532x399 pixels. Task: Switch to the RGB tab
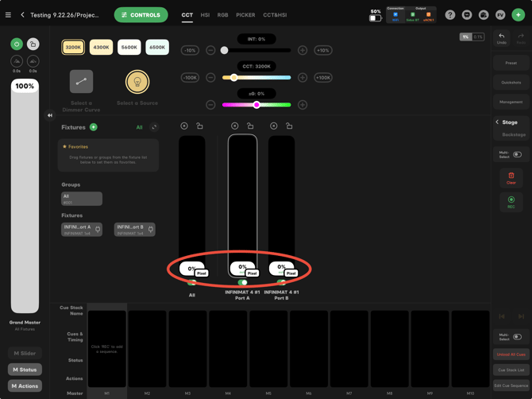point(222,15)
